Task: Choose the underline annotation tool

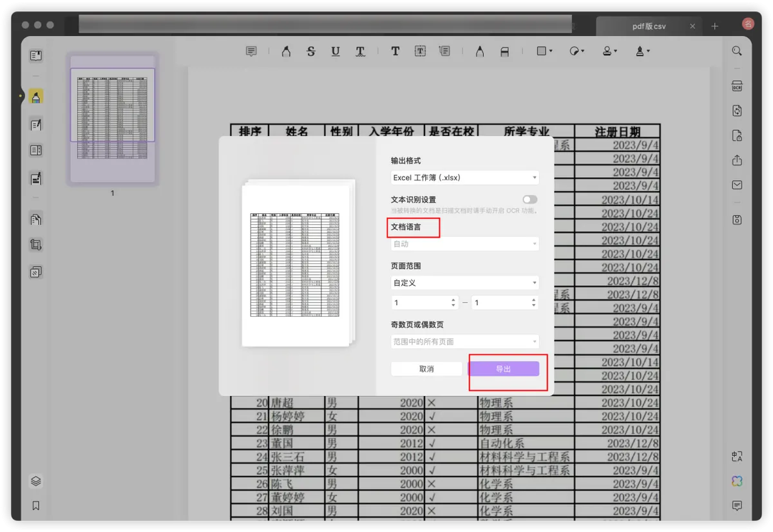Action: (x=335, y=52)
